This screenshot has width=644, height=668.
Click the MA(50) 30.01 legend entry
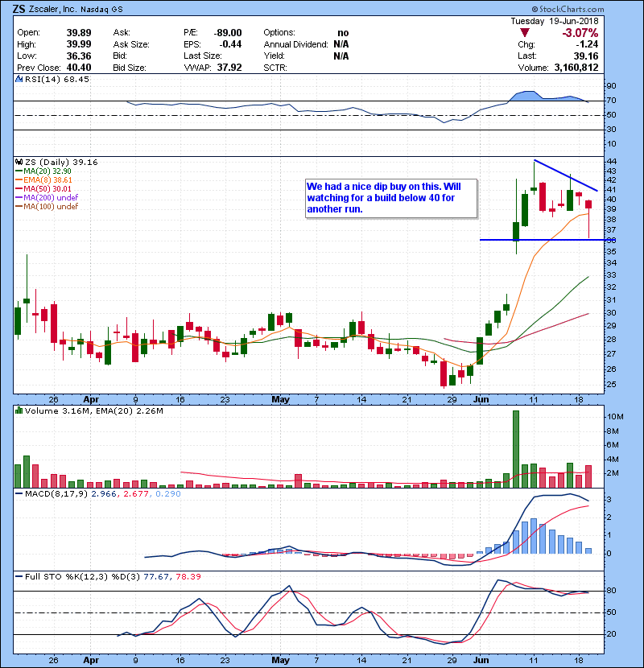coord(43,188)
